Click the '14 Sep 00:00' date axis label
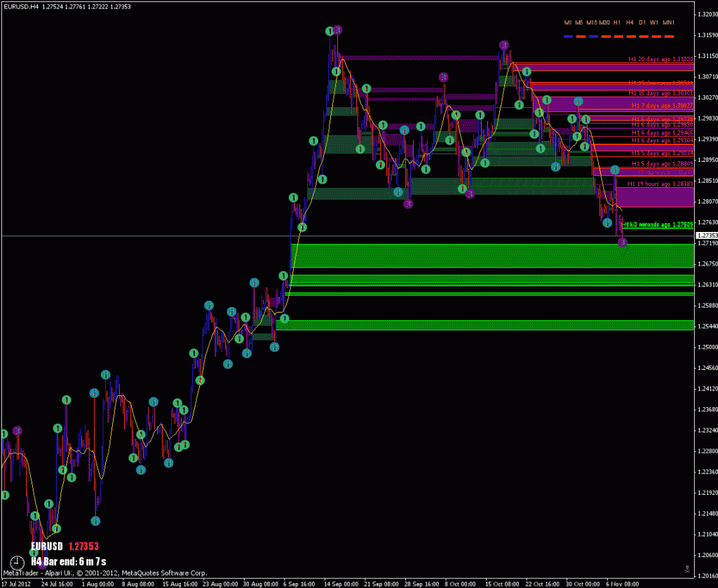The image size is (718, 588). (x=341, y=584)
